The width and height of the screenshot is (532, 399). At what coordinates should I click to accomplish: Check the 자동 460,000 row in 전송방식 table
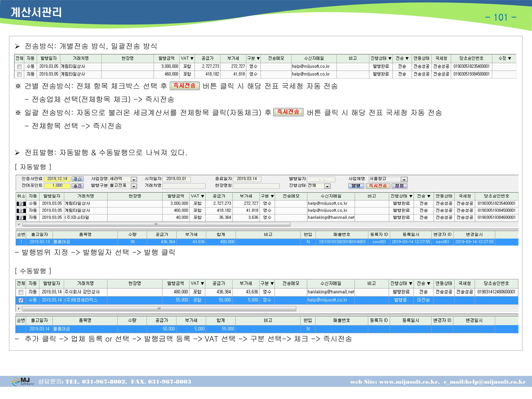pos(19,74)
